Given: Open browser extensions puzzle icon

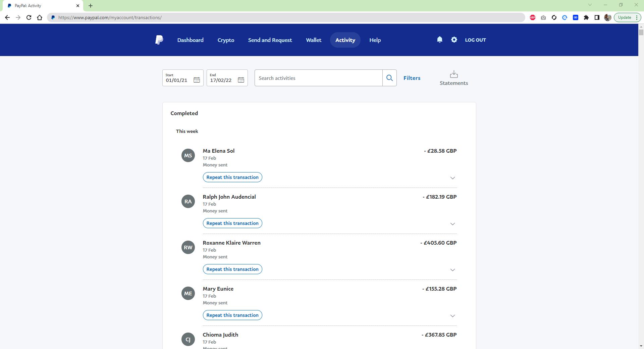Looking at the screenshot, I should tap(586, 17).
